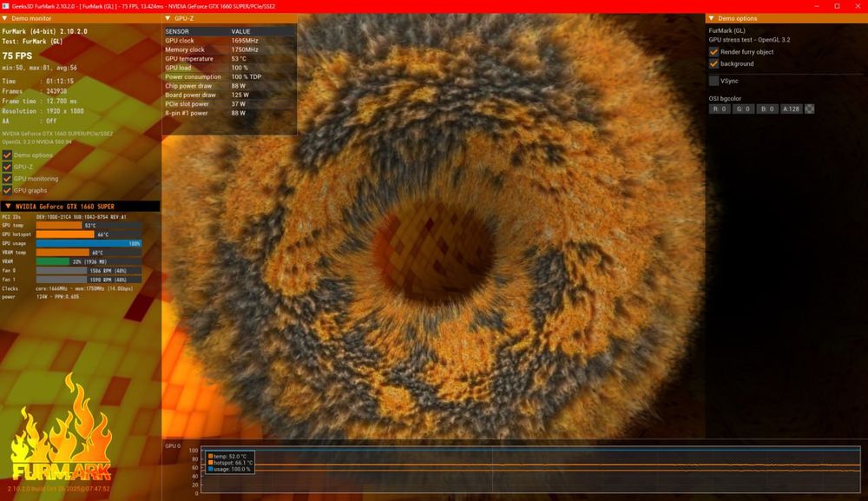The height and width of the screenshot is (501, 868).
Task: Click the FurMark app icon in title bar
Action: pos(5,6)
